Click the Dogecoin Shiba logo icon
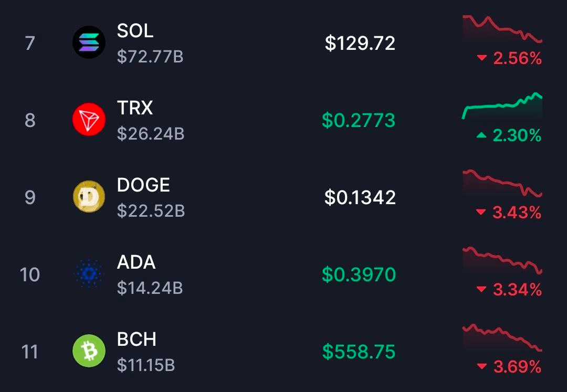This screenshot has width=567, height=392. point(89,197)
